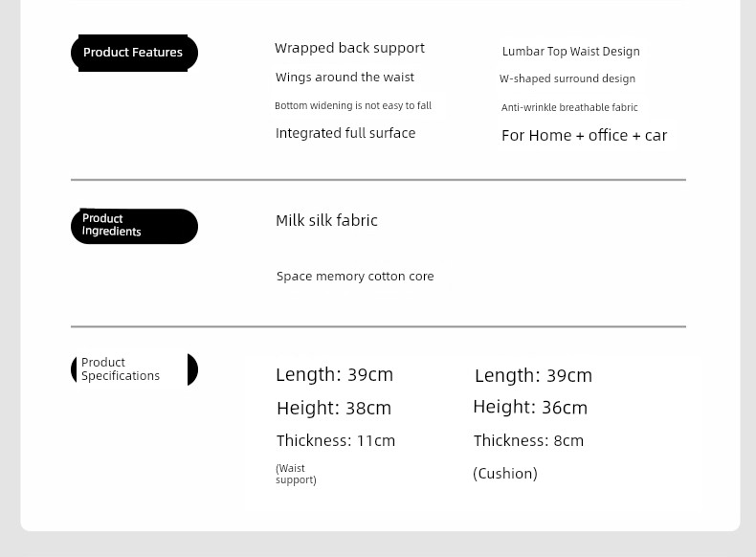This screenshot has width=756, height=557.
Task: Select Space memory cotton core text
Action: point(355,277)
